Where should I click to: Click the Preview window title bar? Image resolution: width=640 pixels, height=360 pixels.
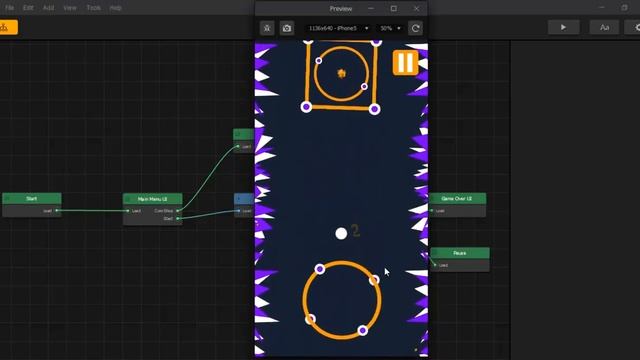[341, 9]
